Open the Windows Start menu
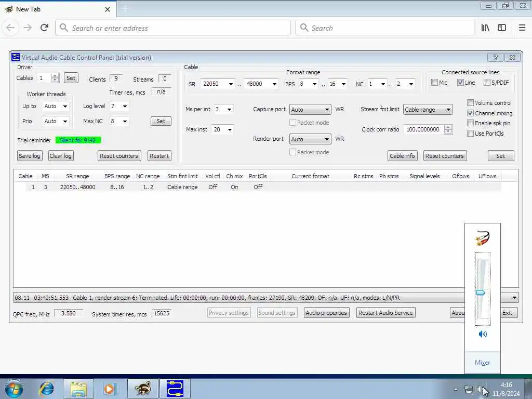This screenshot has width=532, height=399. [x=14, y=389]
